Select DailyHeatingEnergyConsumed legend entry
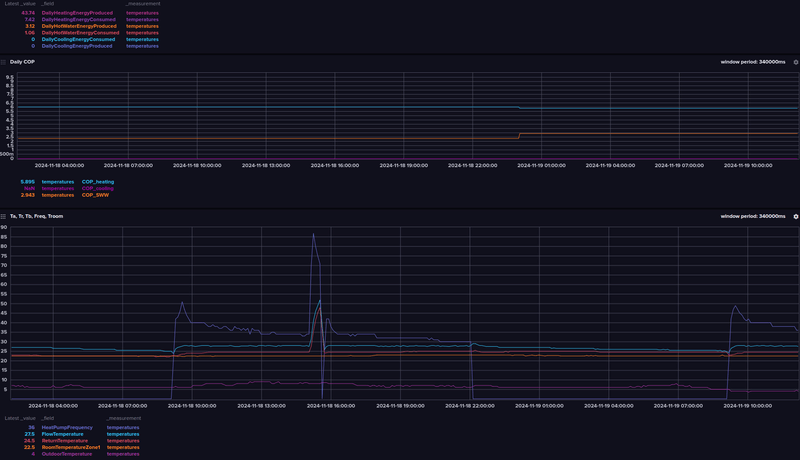 coord(79,20)
